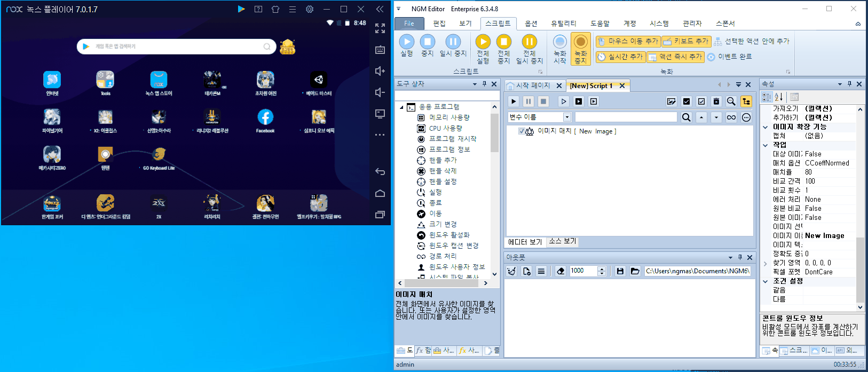
Task: Toggle 키보드 추가 recording option
Action: click(686, 41)
